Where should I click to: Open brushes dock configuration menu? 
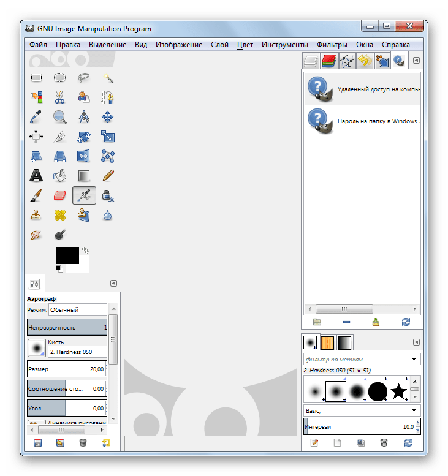416,342
